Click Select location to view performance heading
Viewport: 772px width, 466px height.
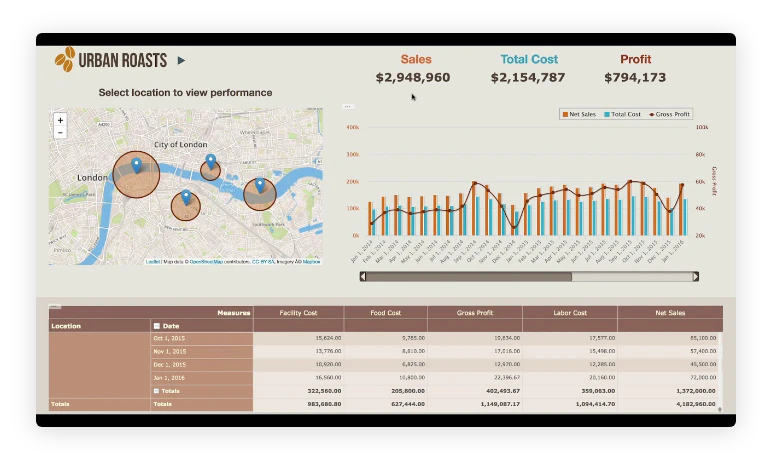pyautogui.click(x=185, y=93)
